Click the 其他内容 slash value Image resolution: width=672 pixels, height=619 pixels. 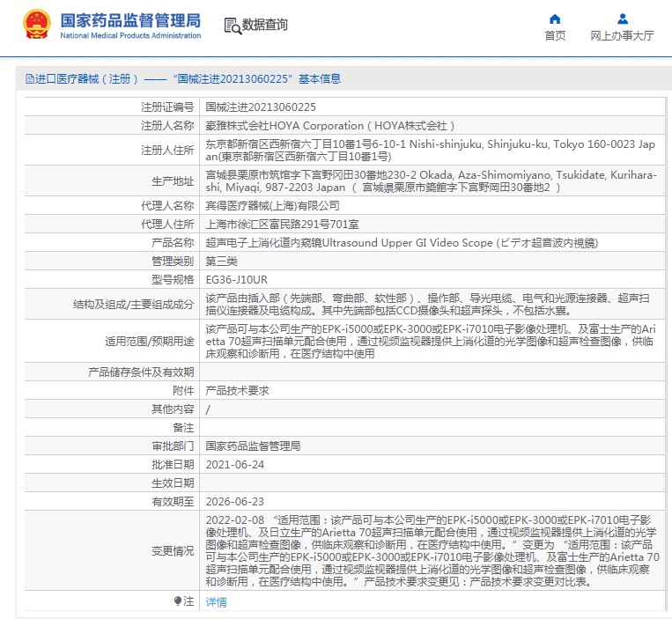click(x=208, y=409)
